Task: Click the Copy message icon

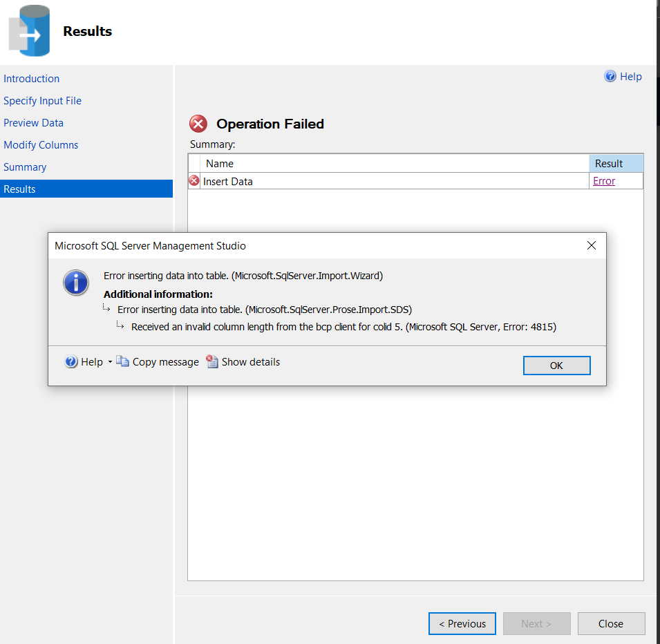Action: pos(122,361)
